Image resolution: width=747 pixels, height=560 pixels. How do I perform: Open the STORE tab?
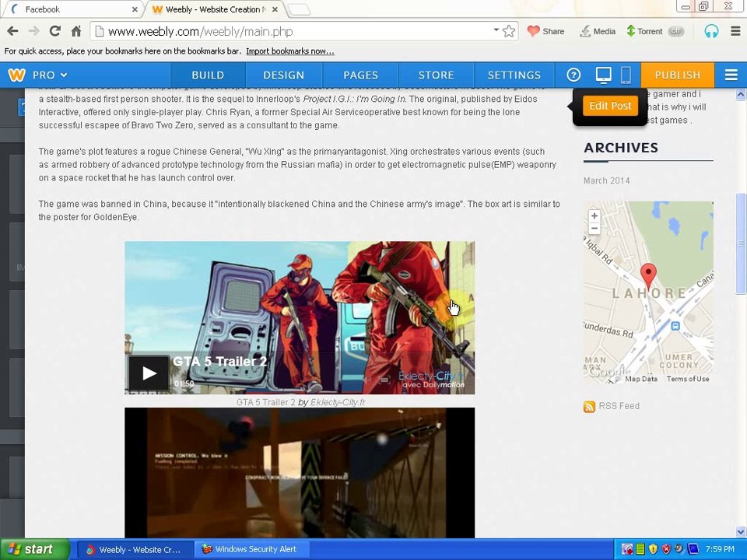436,75
